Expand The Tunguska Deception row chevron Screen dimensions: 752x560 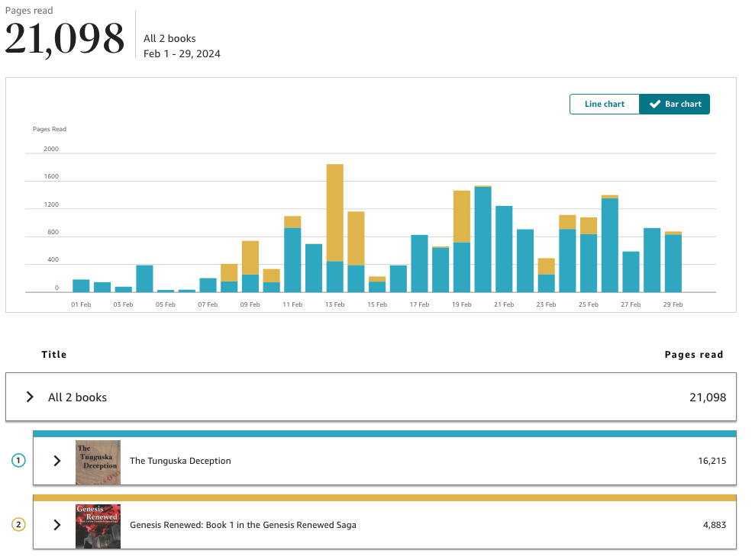pyautogui.click(x=57, y=461)
